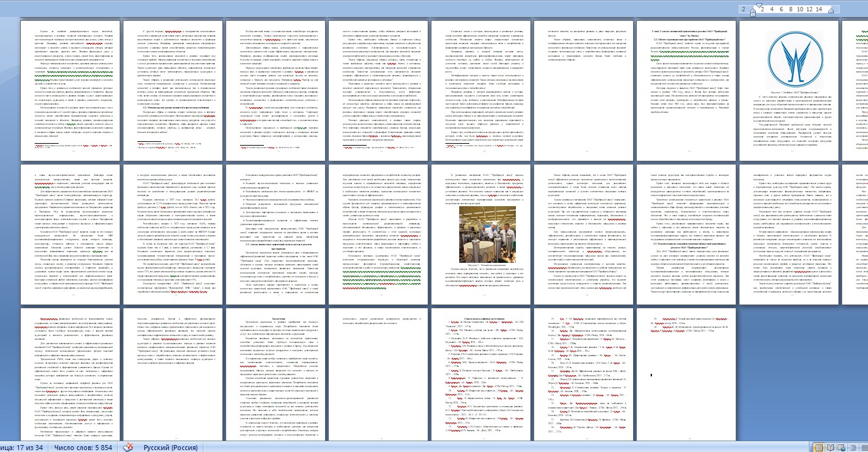Open the page titled 'Заключение'
Image resolution: width=868 pixels, height=452 pixels.
point(275,373)
